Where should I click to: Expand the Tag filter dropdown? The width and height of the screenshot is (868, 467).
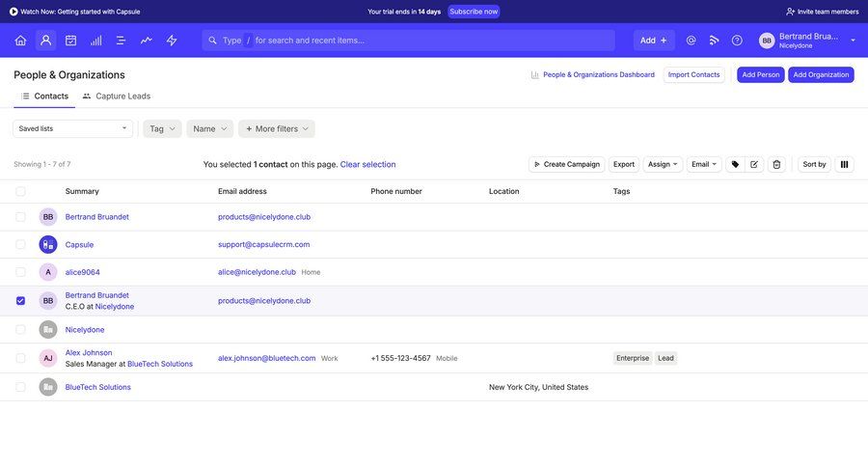click(162, 129)
